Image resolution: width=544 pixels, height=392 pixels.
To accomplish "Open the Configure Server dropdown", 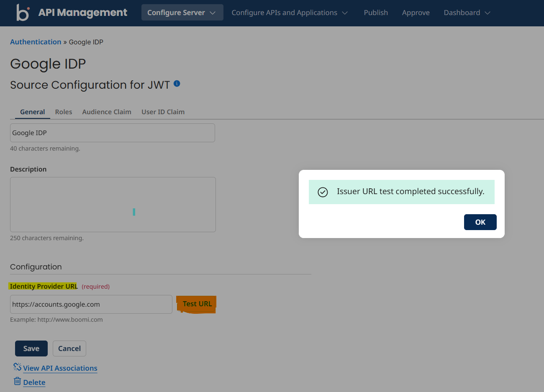I will [x=182, y=13].
